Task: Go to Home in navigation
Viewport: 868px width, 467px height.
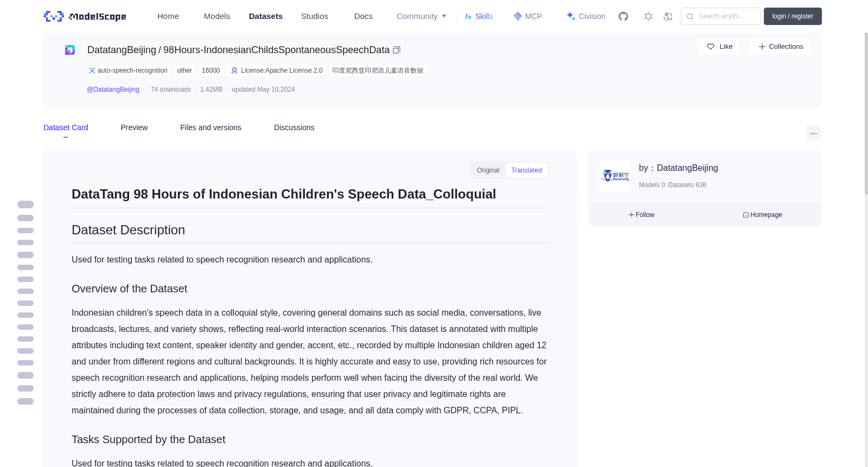Action: click(168, 16)
